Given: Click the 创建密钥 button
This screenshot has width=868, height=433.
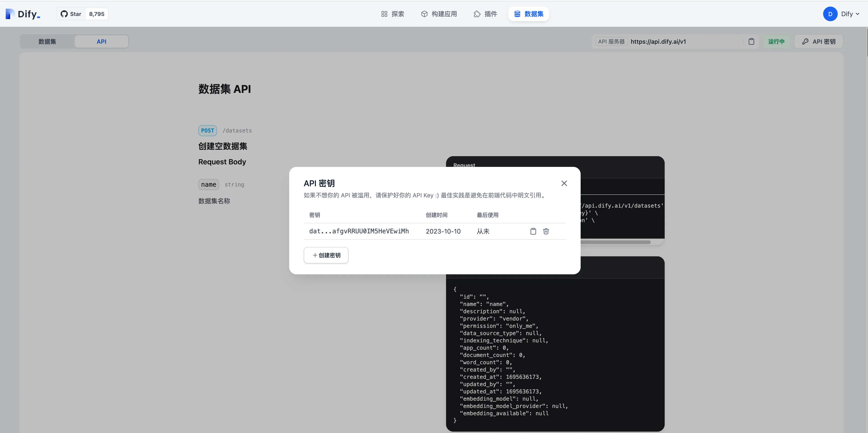Looking at the screenshot, I should pyautogui.click(x=326, y=255).
